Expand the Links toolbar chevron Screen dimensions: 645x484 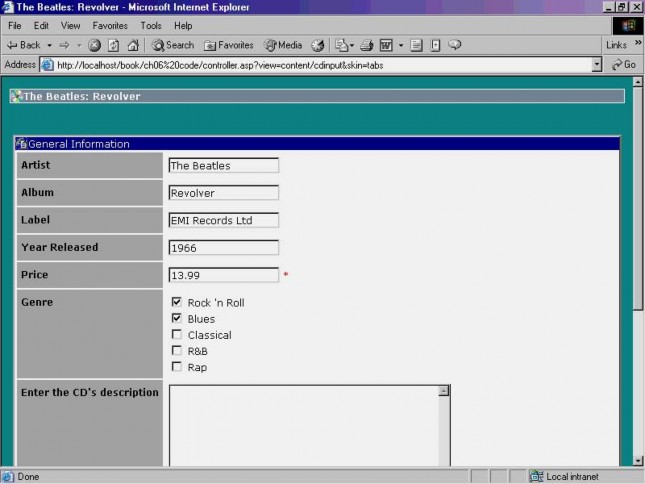[x=638, y=42]
